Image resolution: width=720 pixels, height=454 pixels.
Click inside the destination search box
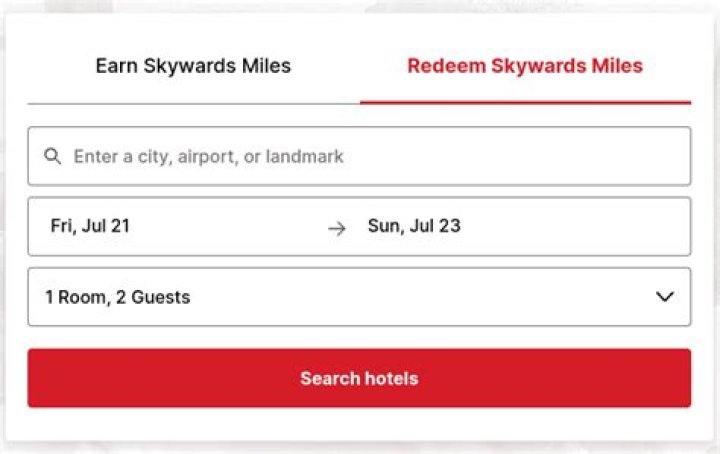click(x=380, y=156)
